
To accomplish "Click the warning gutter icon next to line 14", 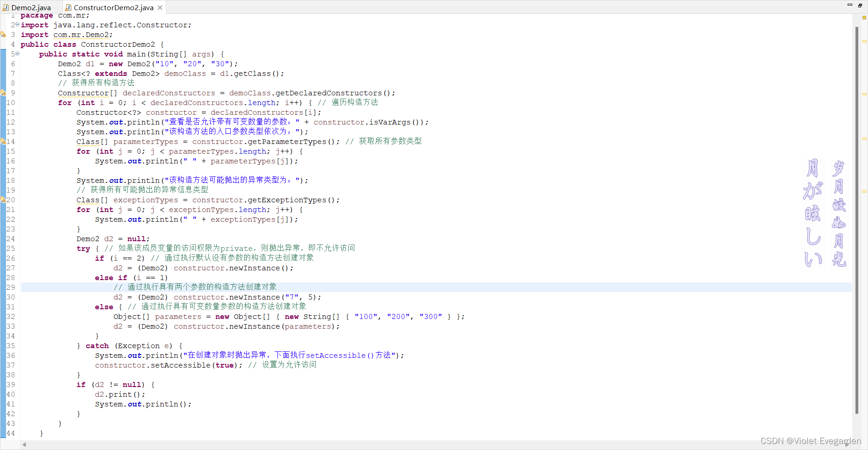I will tap(4, 142).
